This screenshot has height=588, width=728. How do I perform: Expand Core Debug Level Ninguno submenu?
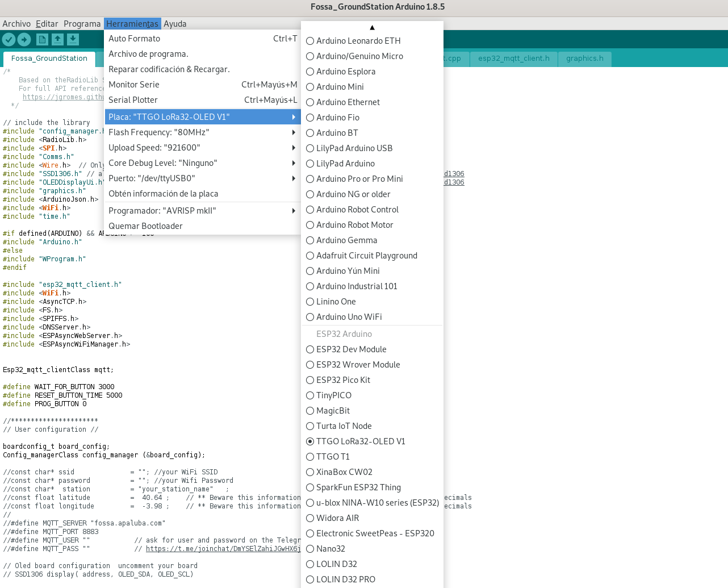(x=202, y=163)
